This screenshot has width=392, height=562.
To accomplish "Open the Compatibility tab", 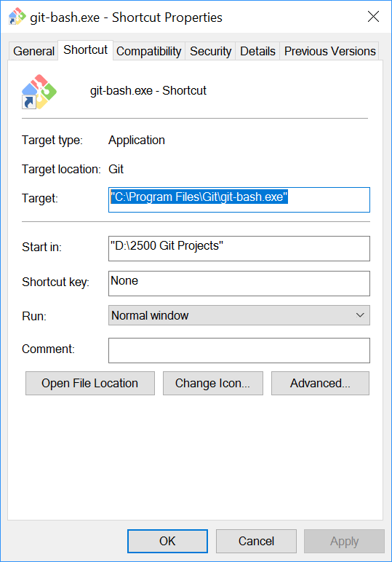I will click(x=149, y=51).
